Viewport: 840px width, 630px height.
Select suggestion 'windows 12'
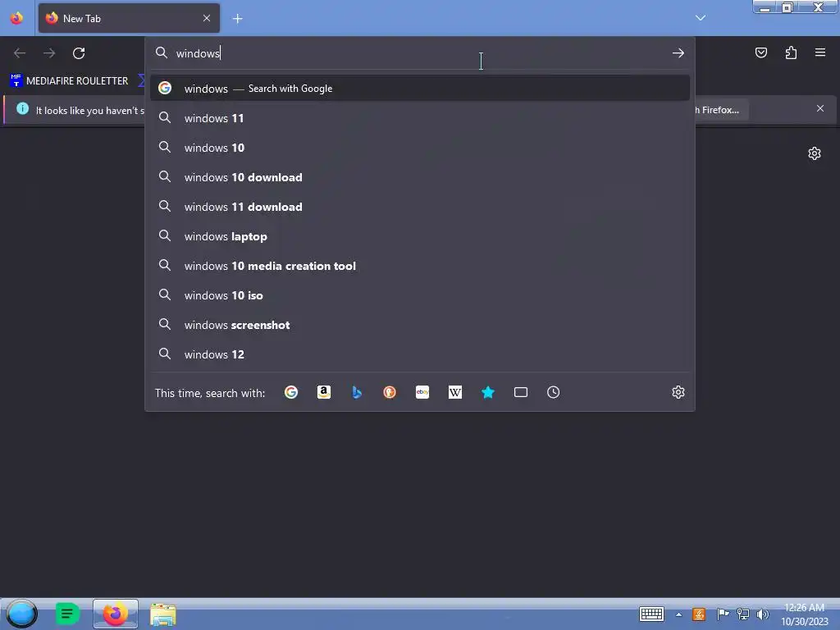[419, 354]
